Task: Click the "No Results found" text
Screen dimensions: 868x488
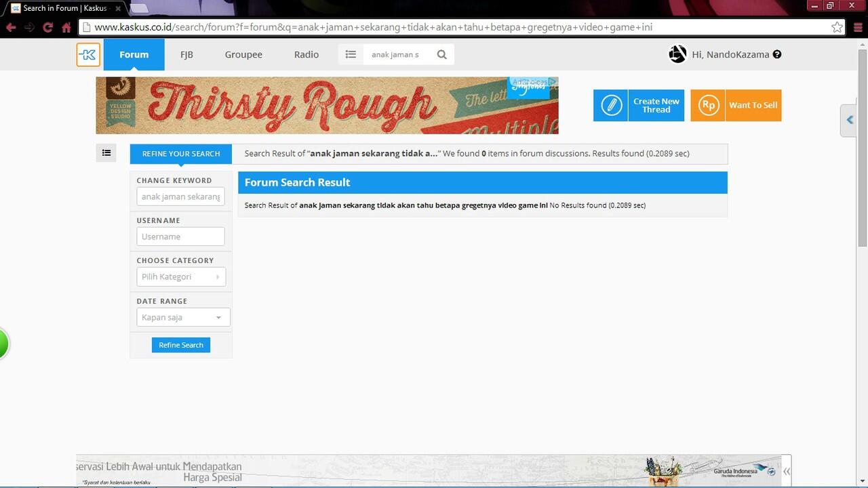Action: pos(578,205)
